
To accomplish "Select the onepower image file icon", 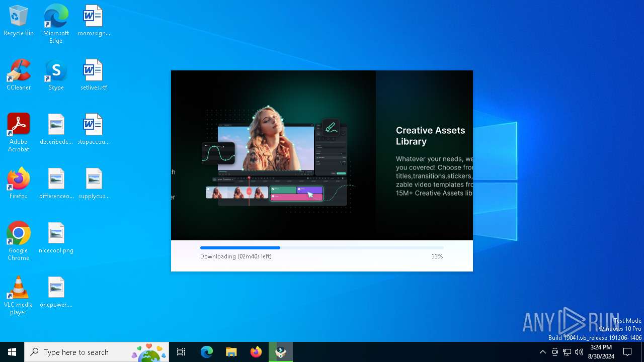I will (56, 292).
